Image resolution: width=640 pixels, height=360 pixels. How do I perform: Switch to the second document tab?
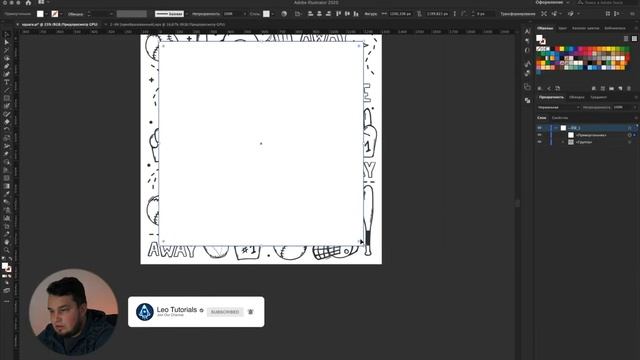pos(167,24)
